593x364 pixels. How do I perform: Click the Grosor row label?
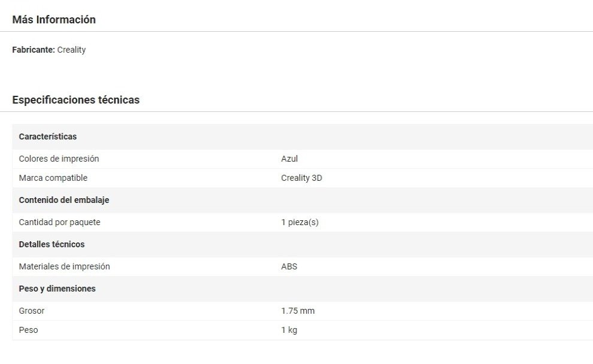coord(32,311)
